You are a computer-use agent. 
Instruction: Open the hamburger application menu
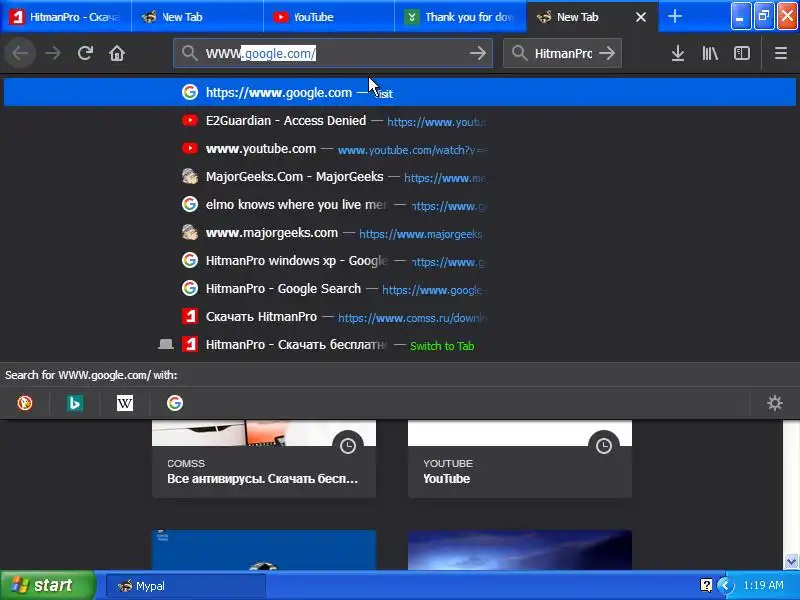click(781, 53)
